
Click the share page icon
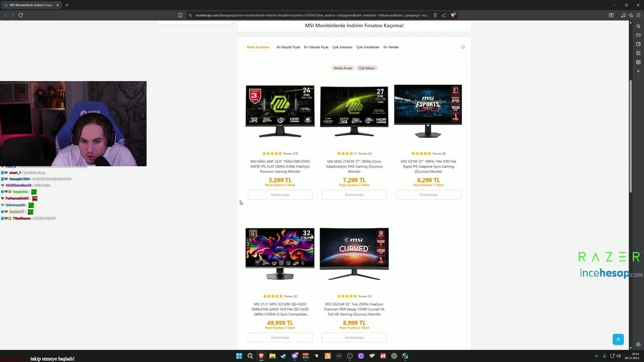point(444,15)
